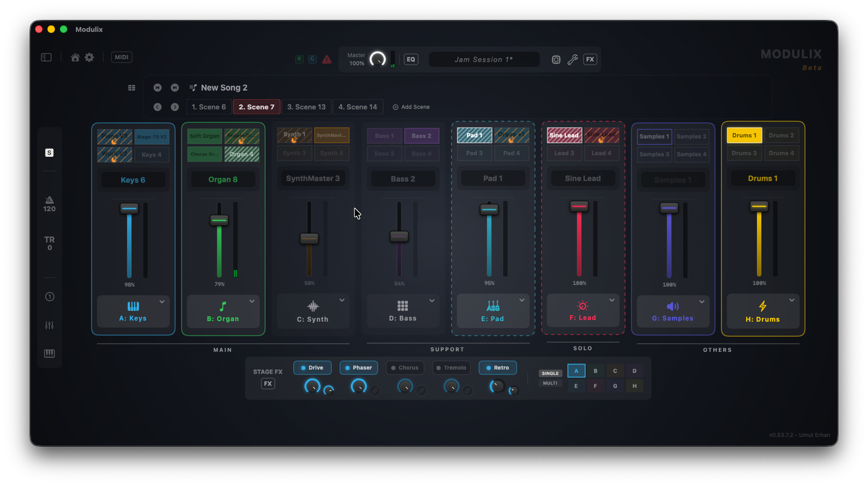Expand the F: Lead channel dropdown
This screenshot has height=486, width=868.
click(x=612, y=300)
